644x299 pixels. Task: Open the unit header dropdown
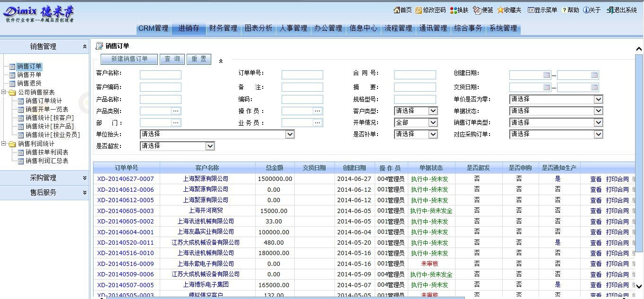[x=290, y=135]
